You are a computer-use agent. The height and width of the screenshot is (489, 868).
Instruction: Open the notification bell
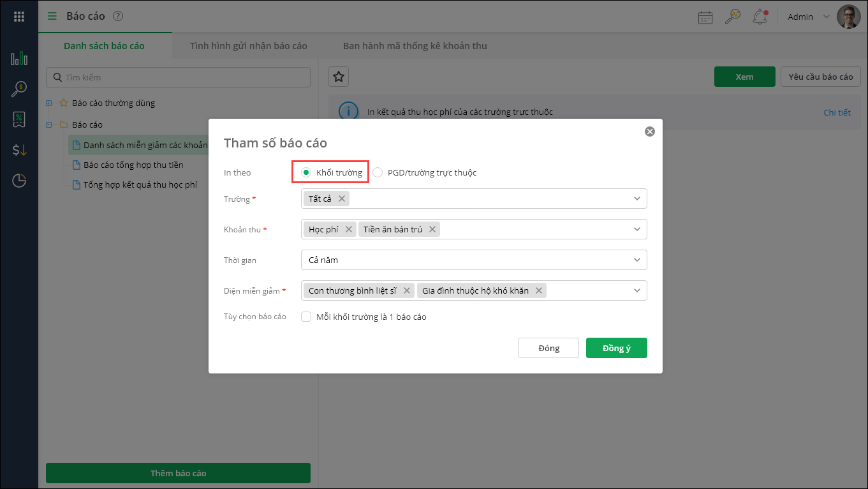tap(760, 17)
